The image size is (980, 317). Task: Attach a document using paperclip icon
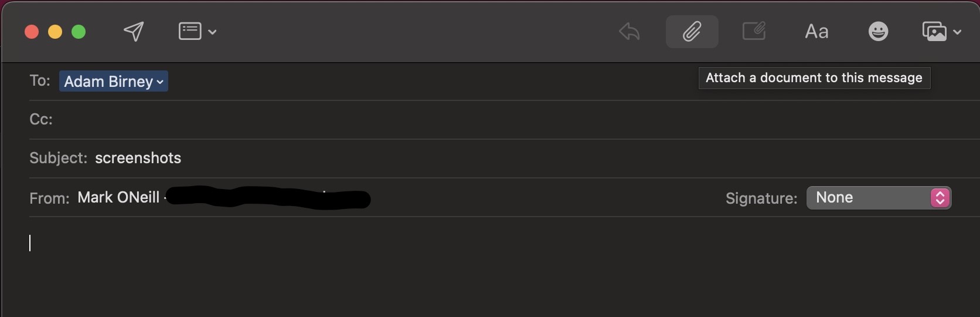pyautogui.click(x=692, y=31)
